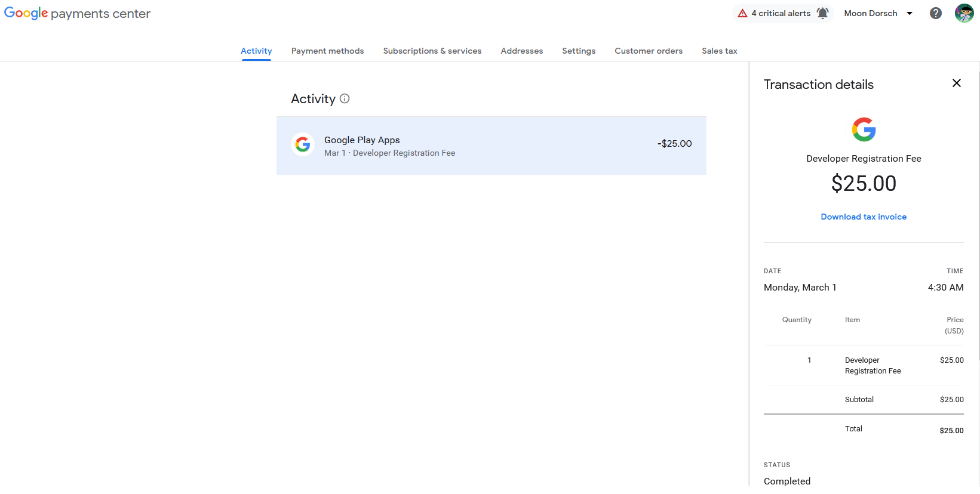Viewport: 980px width, 494px height.
Task: Click the Developer Registration Fee panel title
Action: tap(864, 159)
